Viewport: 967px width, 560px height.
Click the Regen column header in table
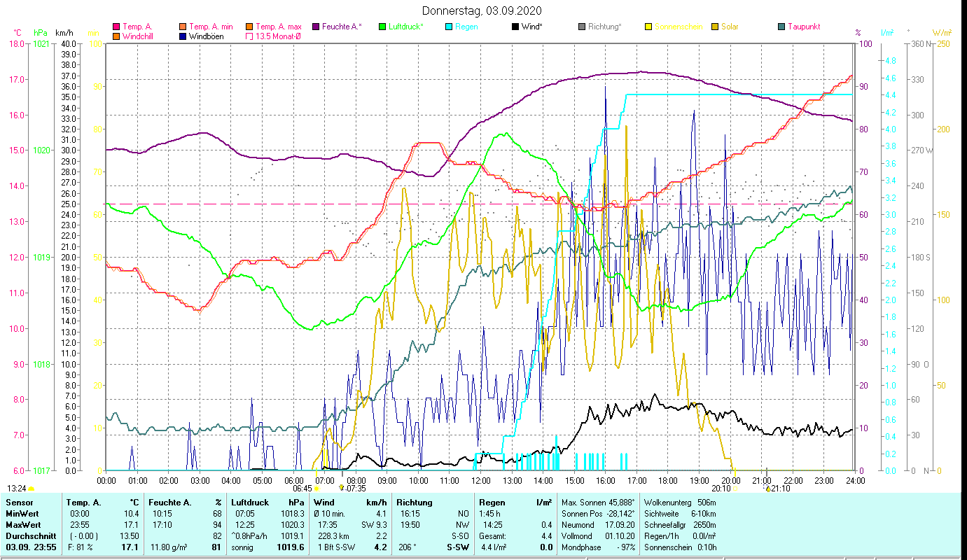(x=492, y=503)
